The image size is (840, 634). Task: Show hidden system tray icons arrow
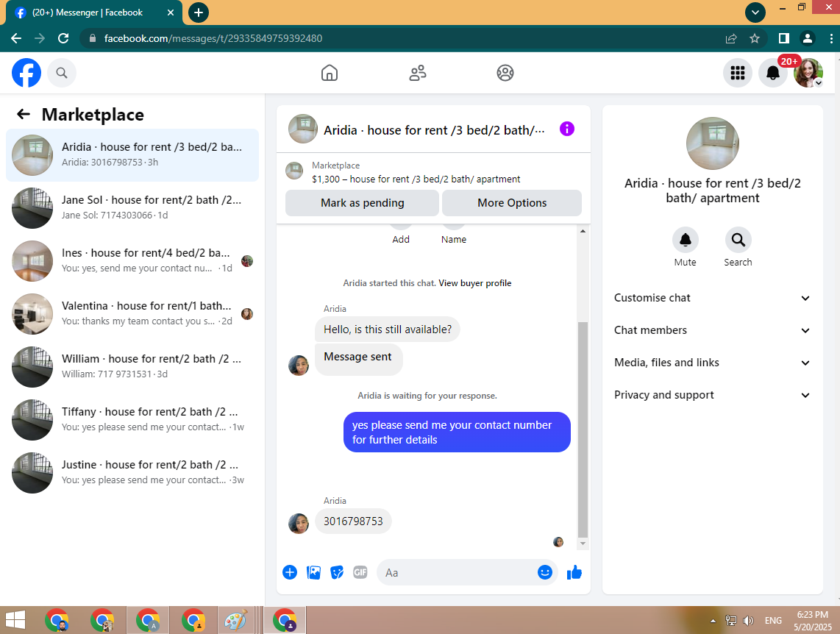[x=713, y=621]
